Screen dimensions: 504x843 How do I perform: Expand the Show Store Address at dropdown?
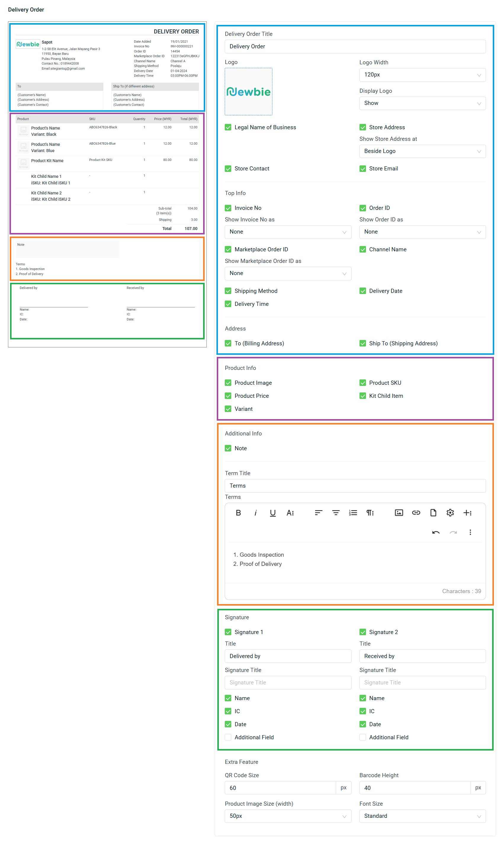click(422, 151)
